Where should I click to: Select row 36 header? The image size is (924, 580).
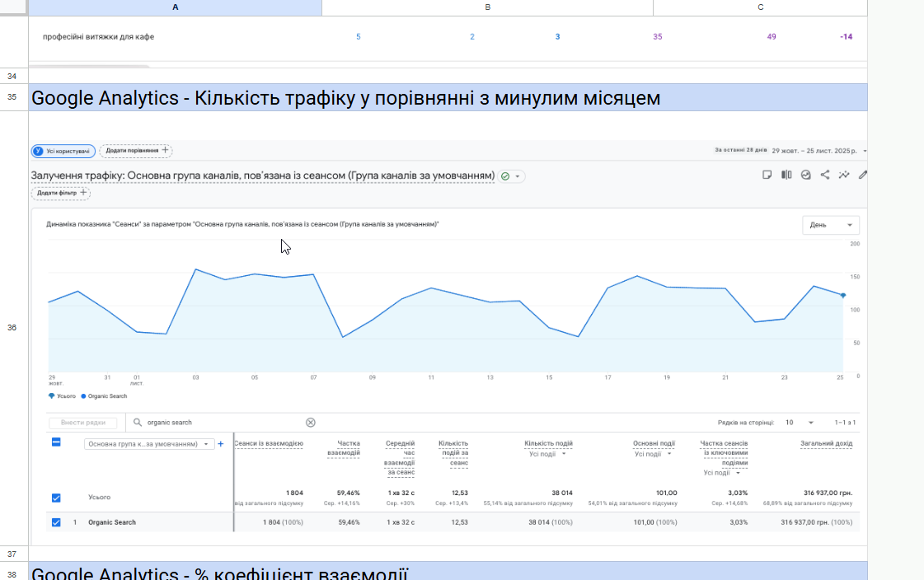click(13, 328)
